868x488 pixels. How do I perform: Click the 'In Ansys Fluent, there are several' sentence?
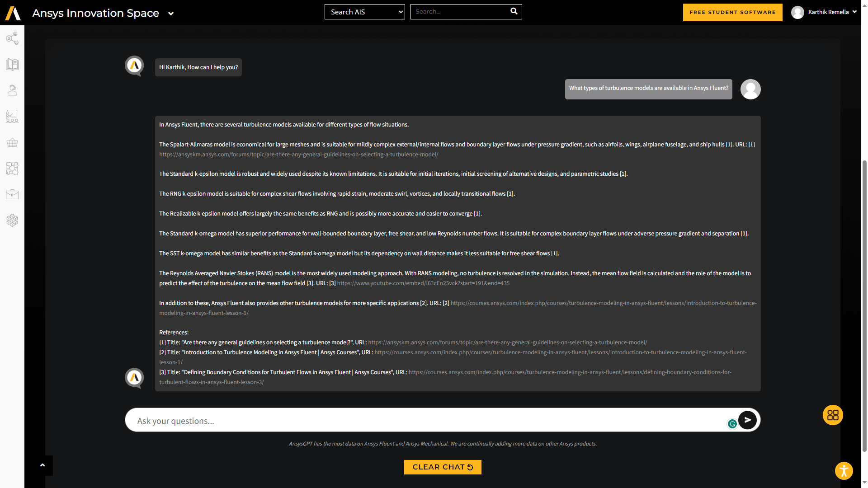[284, 125]
